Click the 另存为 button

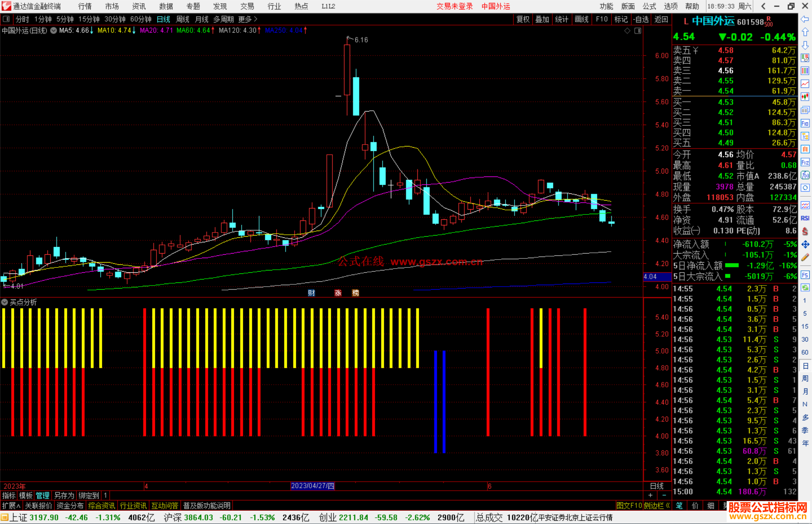tap(64, 495)
